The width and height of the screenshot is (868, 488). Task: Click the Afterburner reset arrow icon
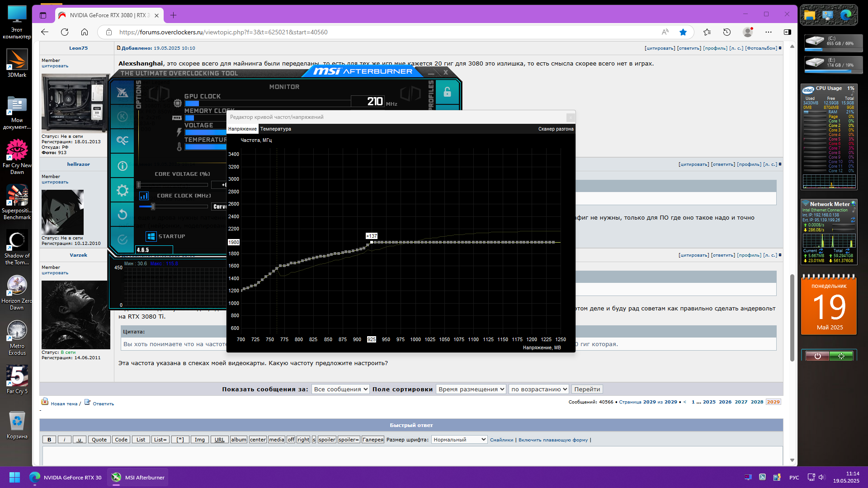click(122, 214)
